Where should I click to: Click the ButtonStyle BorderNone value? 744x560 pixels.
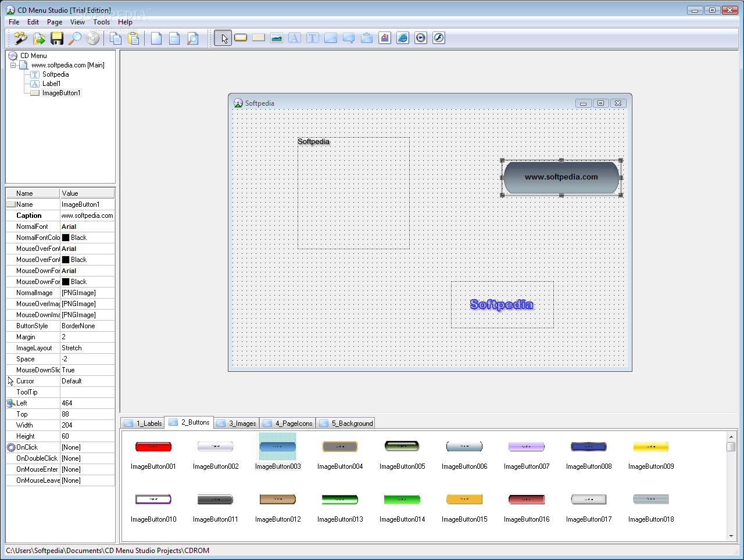(x=87, y=326)
